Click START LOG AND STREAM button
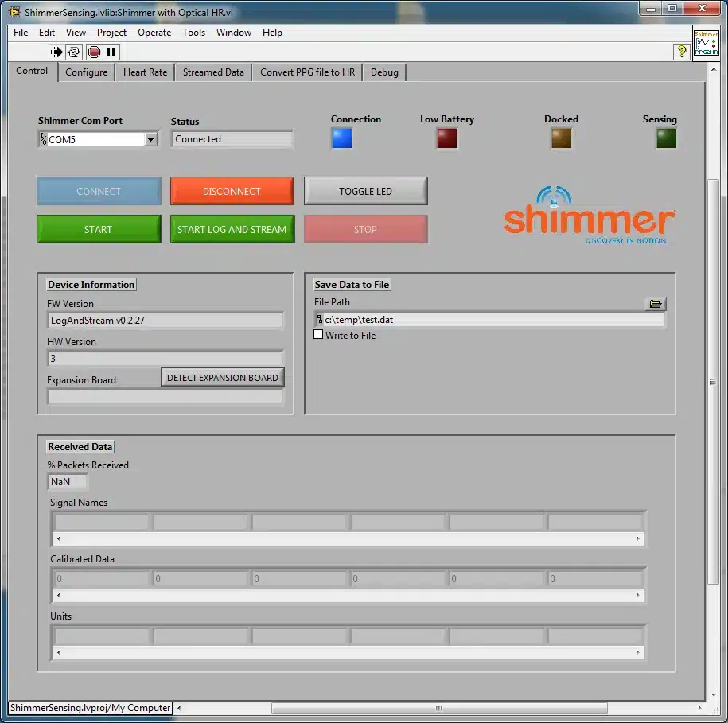The image size is (728, 723). [x=232, y=229]
